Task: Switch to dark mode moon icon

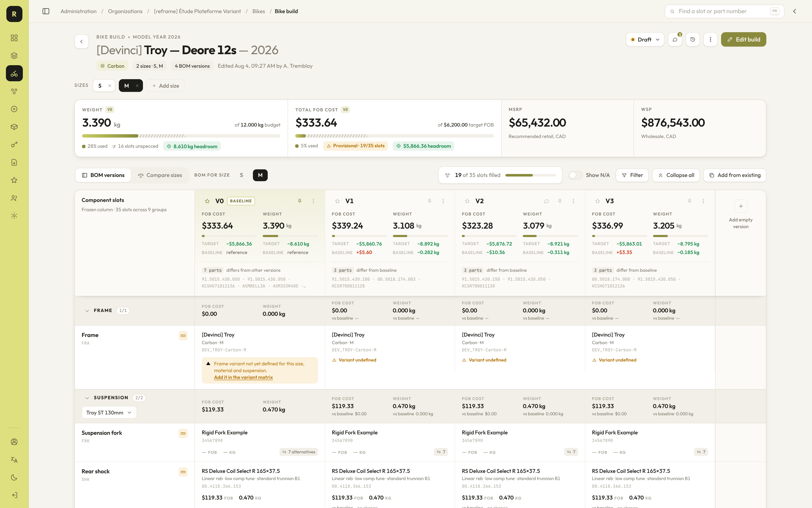Action: pos(14,478)
